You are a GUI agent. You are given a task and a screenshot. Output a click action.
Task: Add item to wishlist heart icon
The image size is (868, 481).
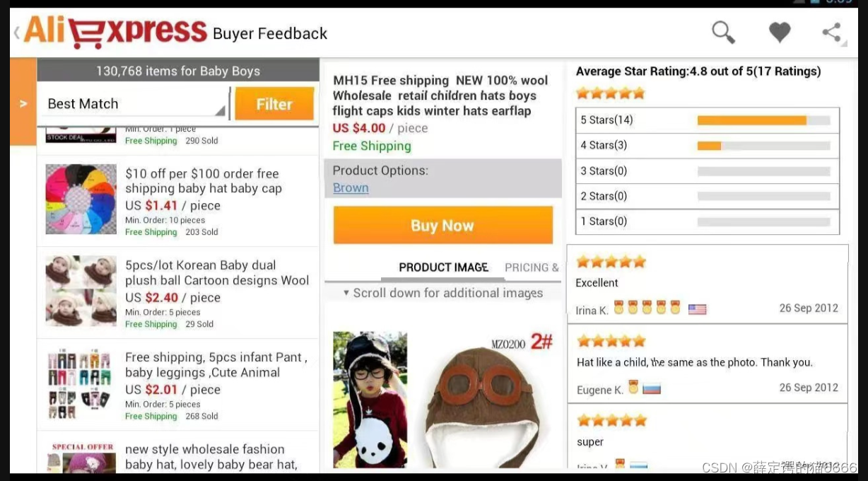pos(780,33)
